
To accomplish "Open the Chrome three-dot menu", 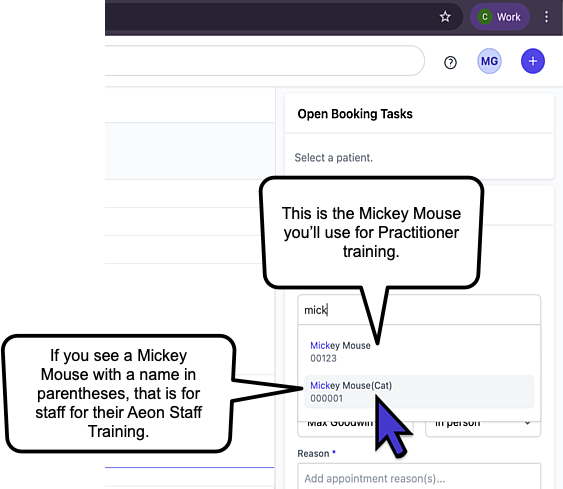I will (x=546, y=17).
